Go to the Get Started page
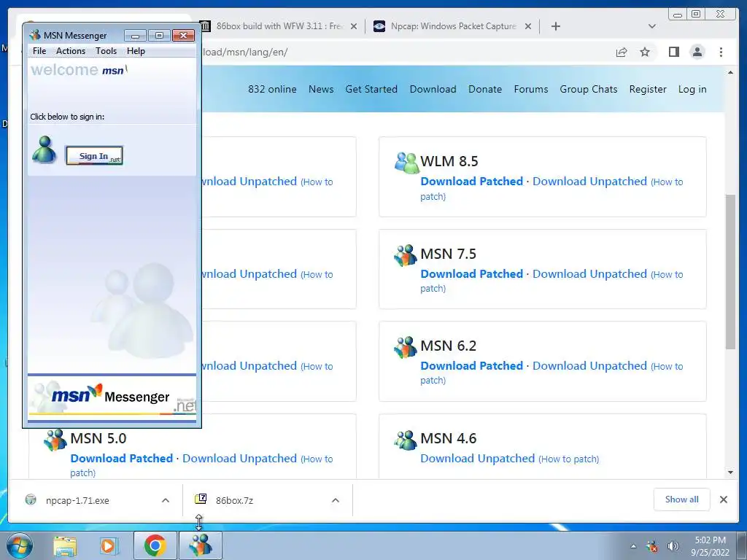Image resolution: width=747 pixels, height=560 pixels. coord(371,89)
